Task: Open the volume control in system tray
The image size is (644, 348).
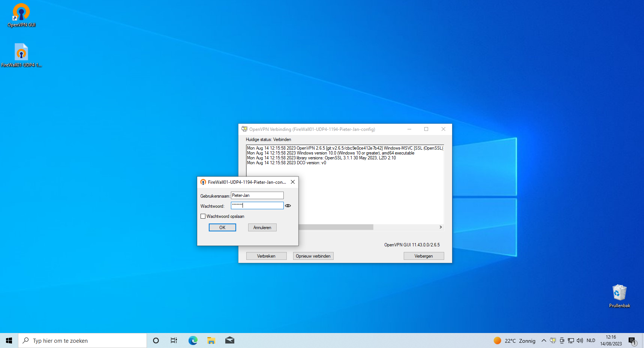Action: tap(580, 340)
